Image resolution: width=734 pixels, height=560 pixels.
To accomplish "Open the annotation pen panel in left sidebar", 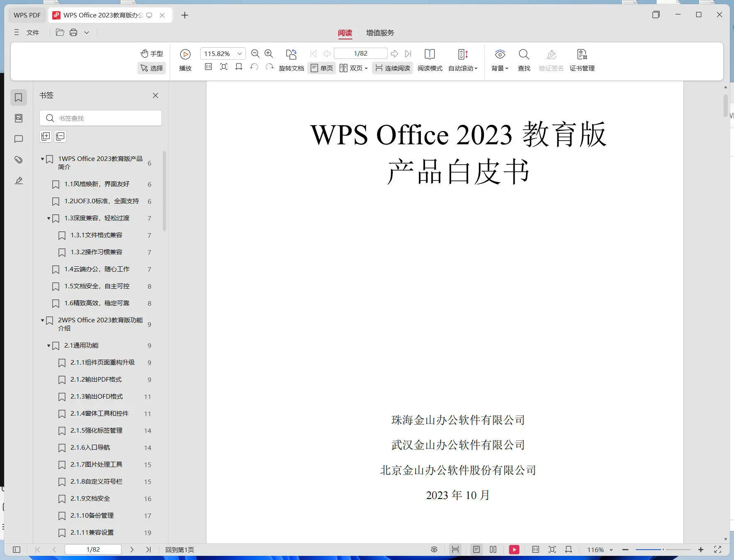I will (x=18, y=180).
